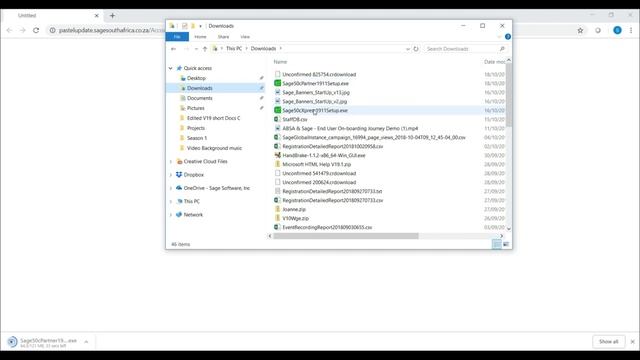Select Documents in the navigation pane
This screenshot has width=640, height=360.
point(200,98)
